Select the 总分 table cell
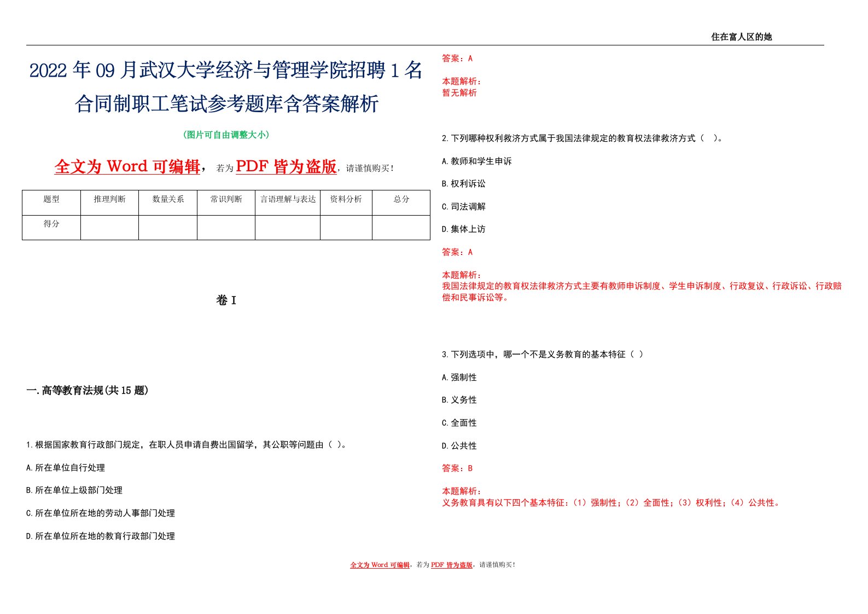Viewport: 868px width, 614px height. [x=401, y=202]
